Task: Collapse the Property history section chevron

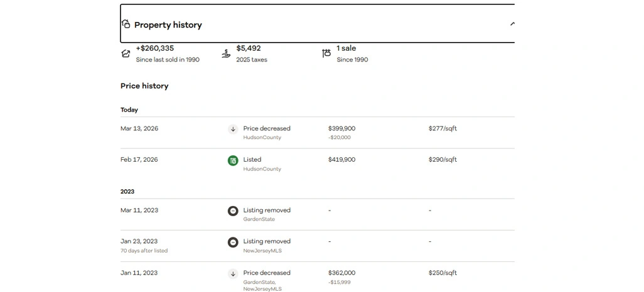Action: pyautogui.click(x=512, y=24)
